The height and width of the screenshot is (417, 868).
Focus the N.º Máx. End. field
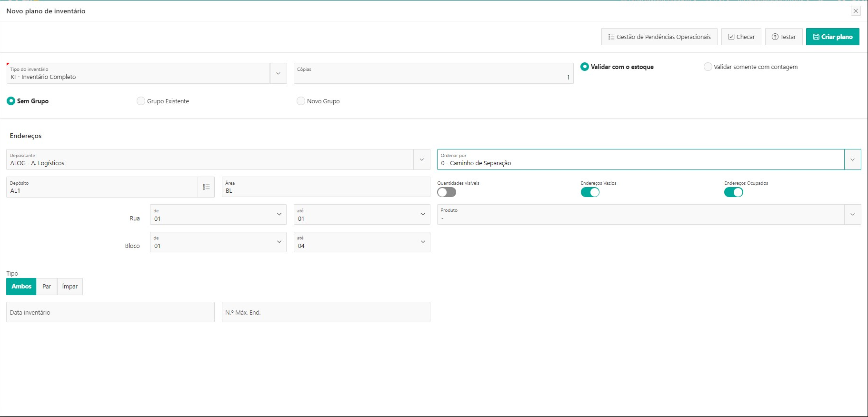pyautogui.click(x=326, y=312)
